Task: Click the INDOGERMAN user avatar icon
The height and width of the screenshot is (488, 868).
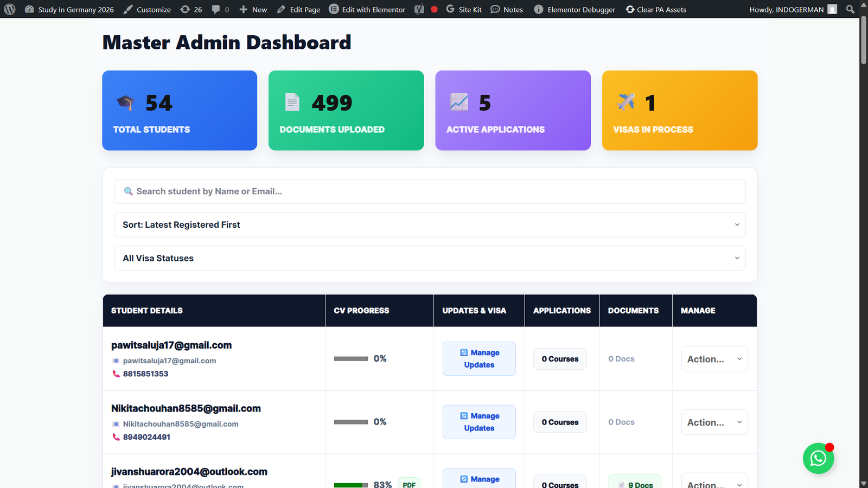Action: point(832,9)
